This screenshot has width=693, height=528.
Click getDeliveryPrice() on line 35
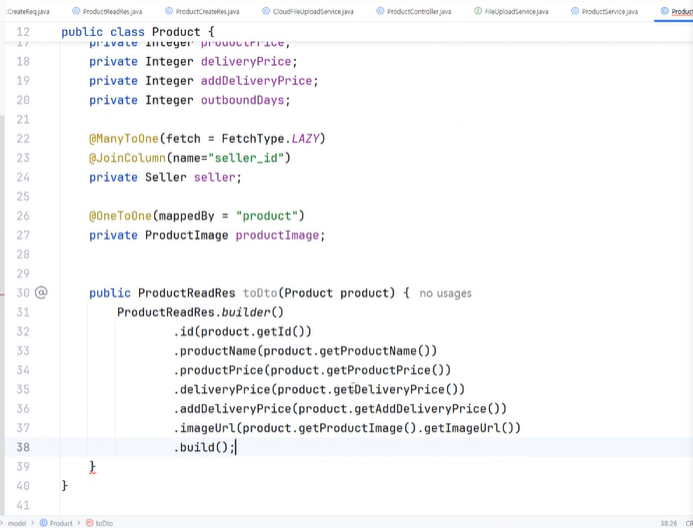pyautogui.click(x=396, y=389)
